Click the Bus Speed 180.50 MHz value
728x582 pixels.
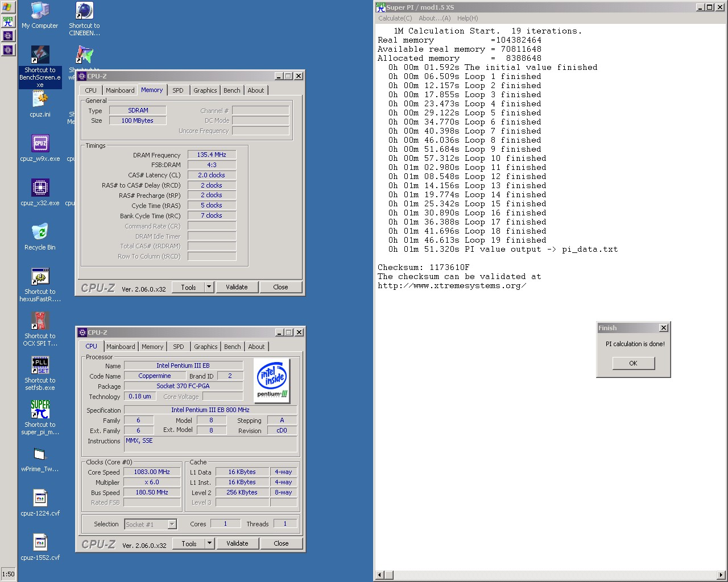click(x=152, y=492)
